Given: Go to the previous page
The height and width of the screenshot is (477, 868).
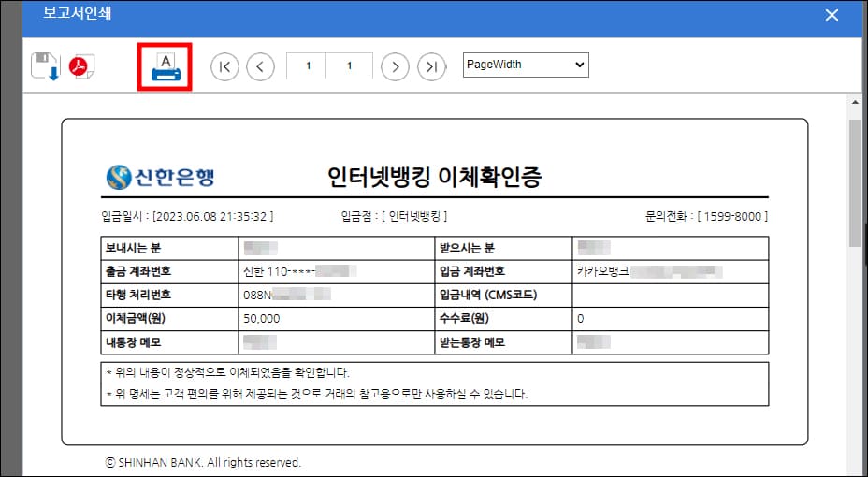Looking at the screenshot, I should tap(260, 67).
